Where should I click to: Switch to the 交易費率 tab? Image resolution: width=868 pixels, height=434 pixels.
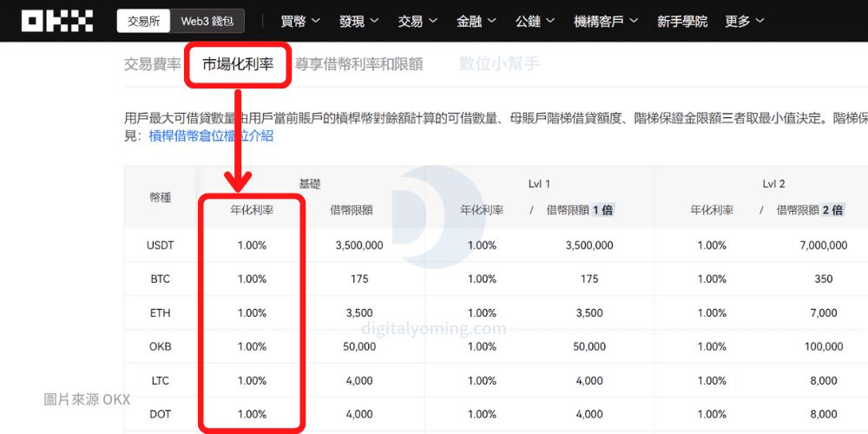(x=153, y=64)
